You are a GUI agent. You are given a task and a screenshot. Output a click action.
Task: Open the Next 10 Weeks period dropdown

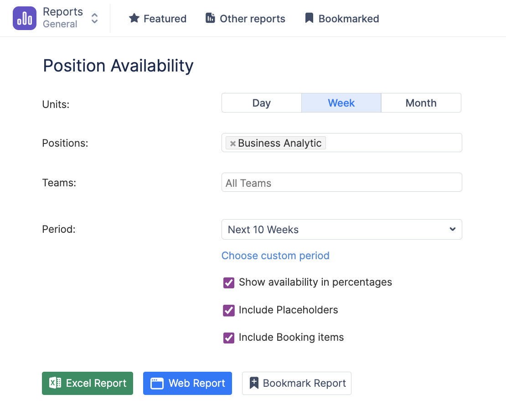coord(341,230)
